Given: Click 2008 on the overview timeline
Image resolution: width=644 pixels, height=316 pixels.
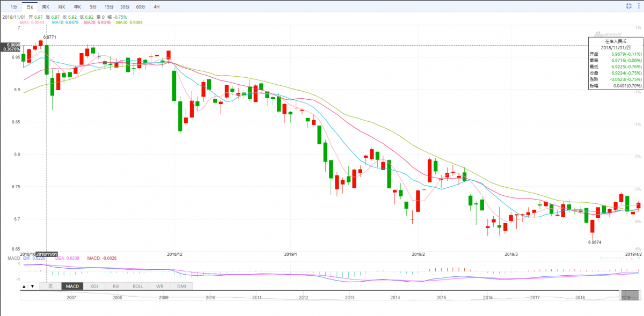Looking at the screenshot, I should click(117, 297).
